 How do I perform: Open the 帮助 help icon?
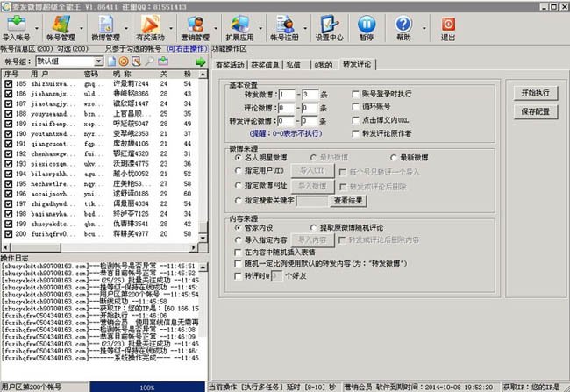[x=403, y=28]
